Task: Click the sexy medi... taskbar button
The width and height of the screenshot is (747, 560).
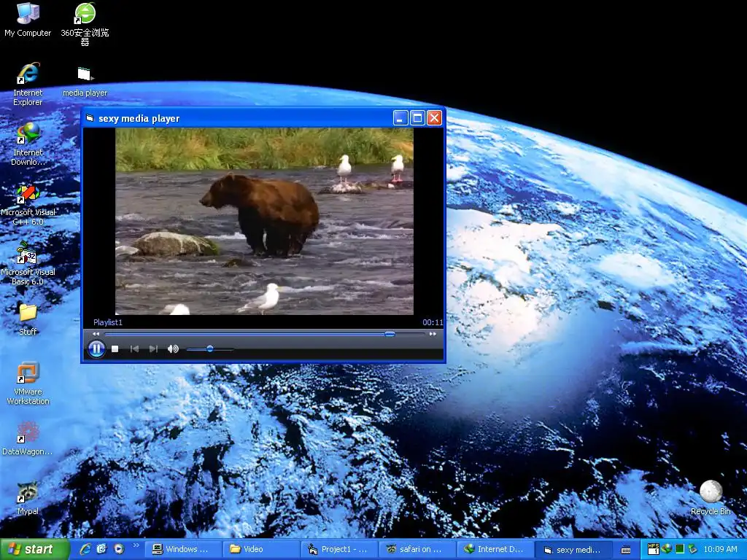Action: 573,550
